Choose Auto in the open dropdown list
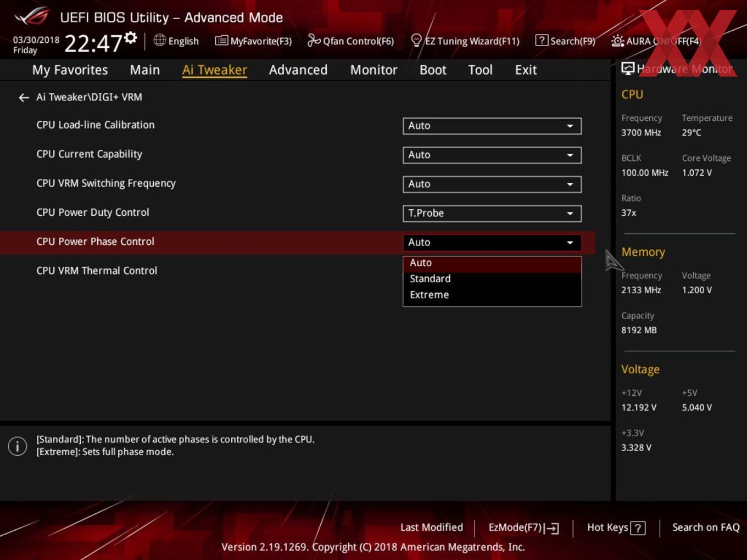 (492, 263)
